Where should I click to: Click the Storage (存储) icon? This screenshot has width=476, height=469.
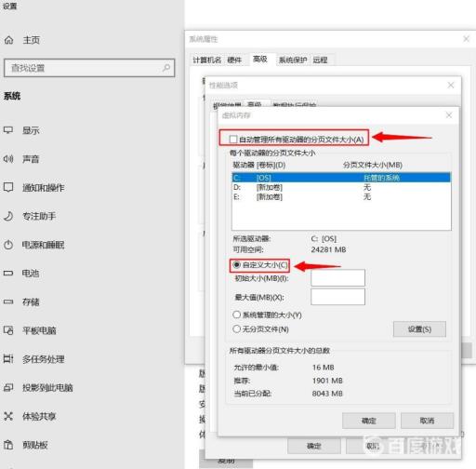(x=8, y=301)
